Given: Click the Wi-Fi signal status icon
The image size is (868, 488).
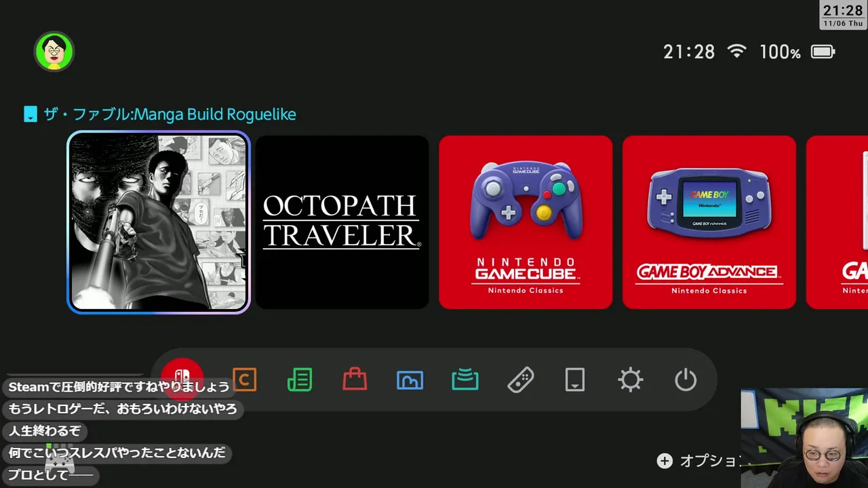Looking at the screenshot, I should click(x=736, y=52).
